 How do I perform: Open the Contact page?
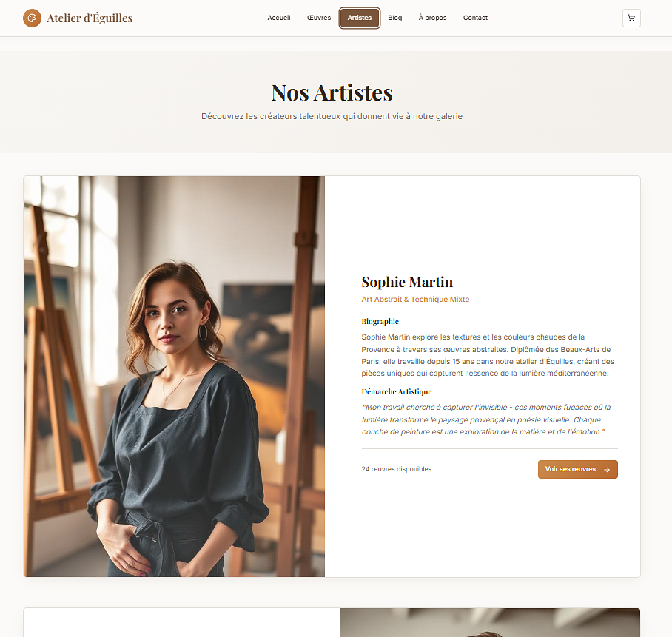475,18
